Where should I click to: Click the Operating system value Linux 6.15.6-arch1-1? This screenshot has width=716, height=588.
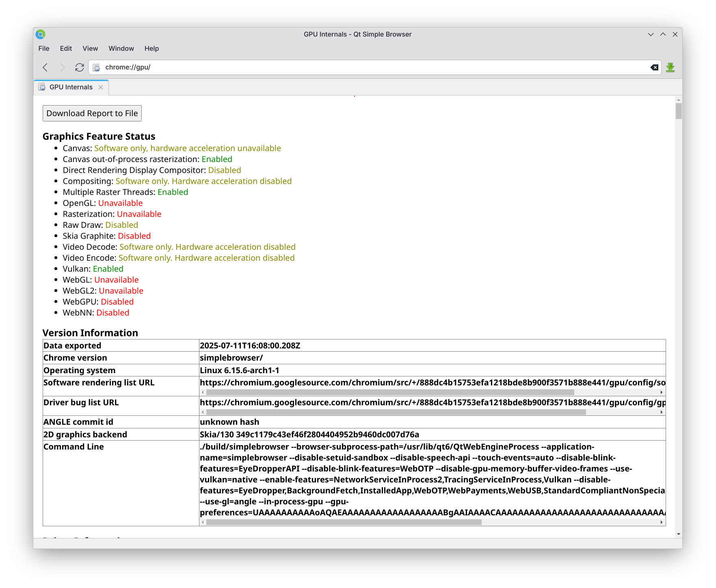point(240,370)
